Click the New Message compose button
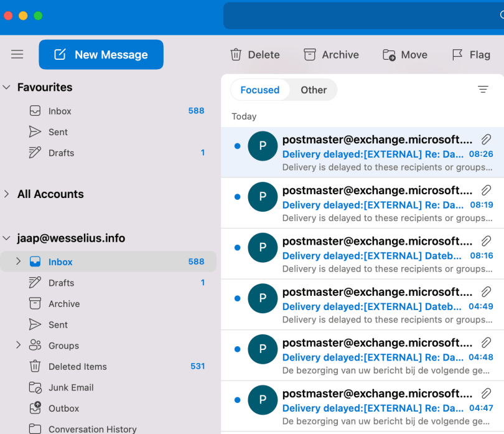Image resolution: width=504 pixels, height=434 pixels. point(101,55)
